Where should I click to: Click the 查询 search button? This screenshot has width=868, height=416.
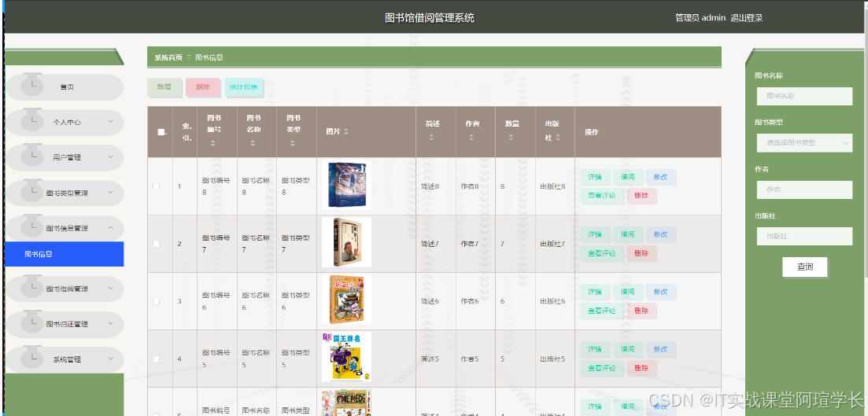pos(805,267)
